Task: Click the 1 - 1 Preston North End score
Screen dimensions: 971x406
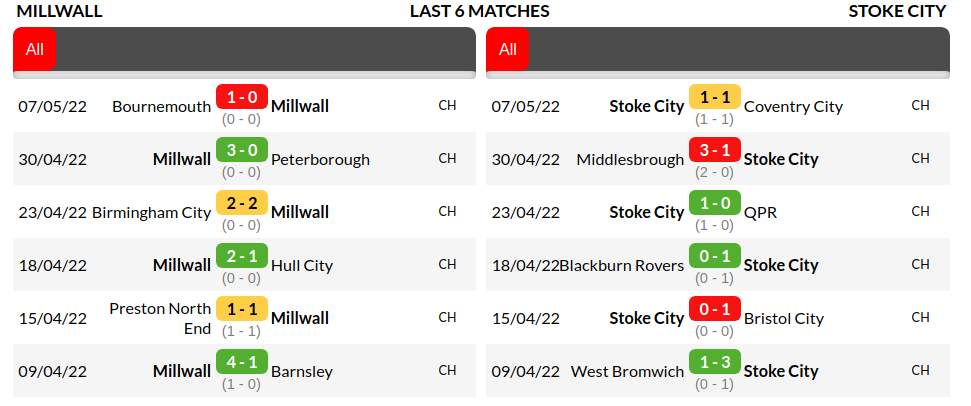Action: [x=241, y=310]
